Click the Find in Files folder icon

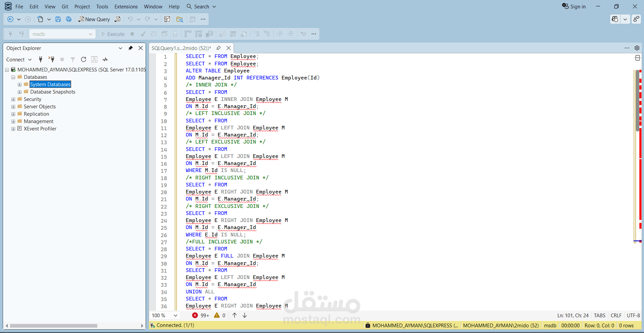(x=180, y=19)
